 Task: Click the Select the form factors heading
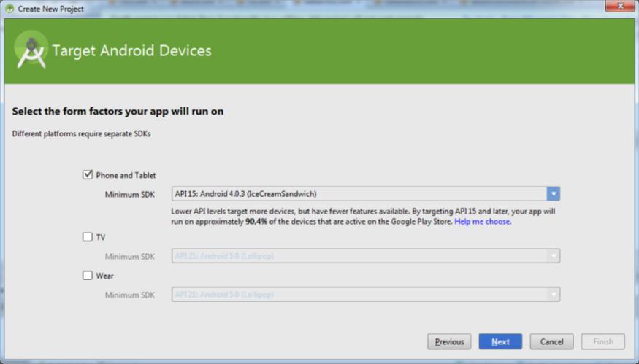[118, 112]
